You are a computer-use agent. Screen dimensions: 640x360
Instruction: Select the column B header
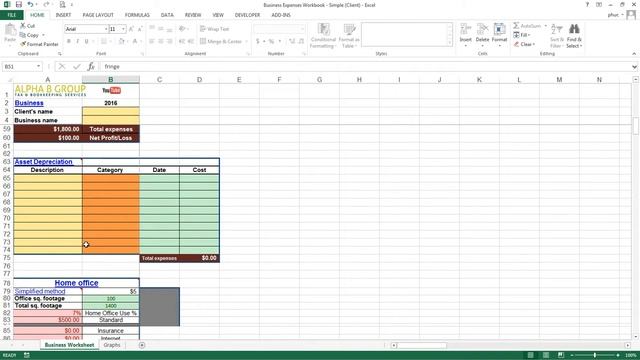click(111, 80)
